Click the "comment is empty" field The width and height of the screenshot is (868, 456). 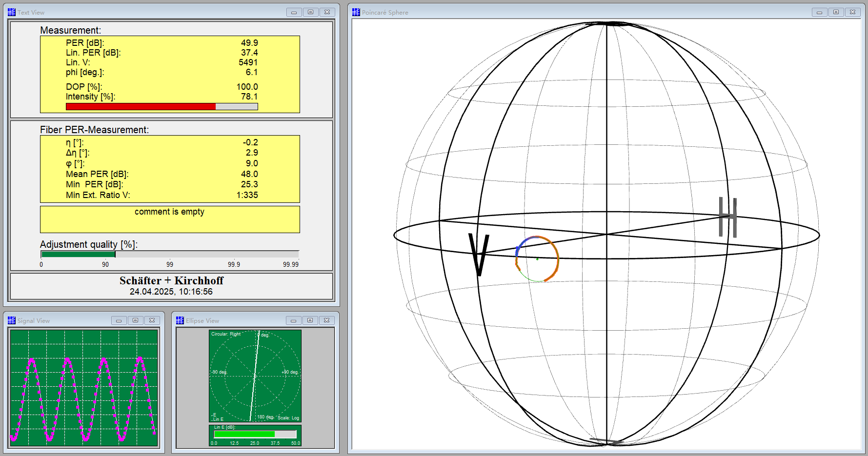tap(170, 219)
